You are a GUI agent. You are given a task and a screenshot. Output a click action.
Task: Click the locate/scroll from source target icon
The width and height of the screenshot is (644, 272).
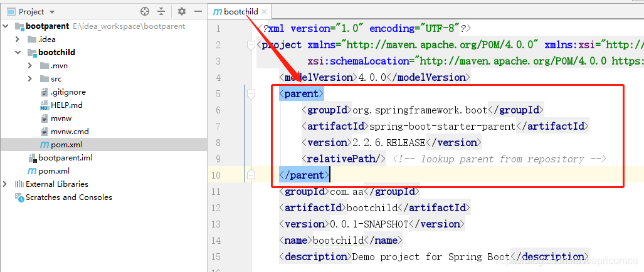tap(145, 11)
